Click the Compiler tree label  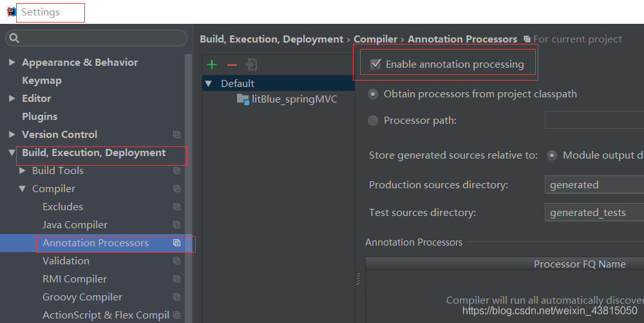click(x=54, y=189)
